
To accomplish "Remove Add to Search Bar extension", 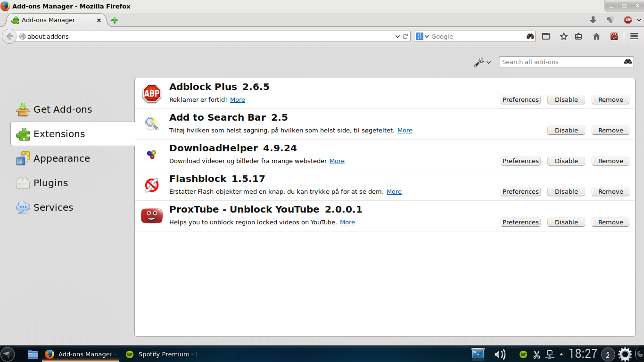I will click(611, 130).
